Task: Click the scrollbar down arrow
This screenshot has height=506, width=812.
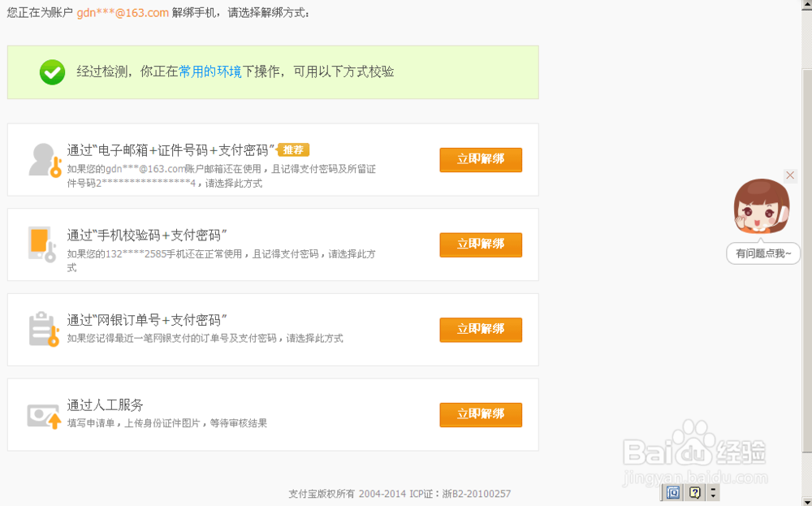Action: pyautogui.click(x=806, y=500)
